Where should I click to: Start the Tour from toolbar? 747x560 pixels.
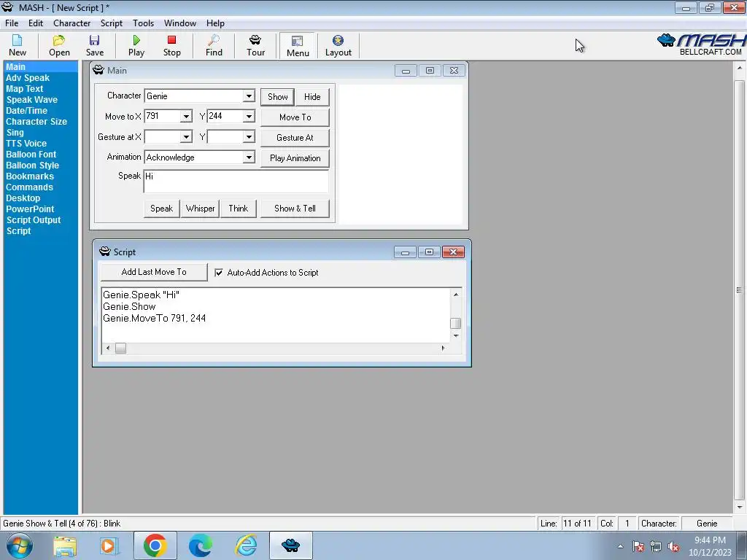pos(256,46)
